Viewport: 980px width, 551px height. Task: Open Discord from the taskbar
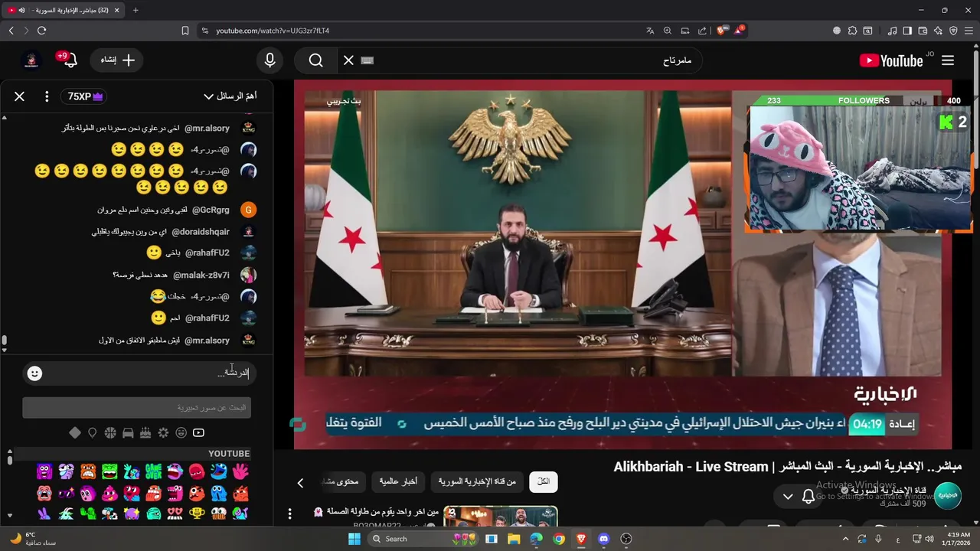[x=603, y=539]
